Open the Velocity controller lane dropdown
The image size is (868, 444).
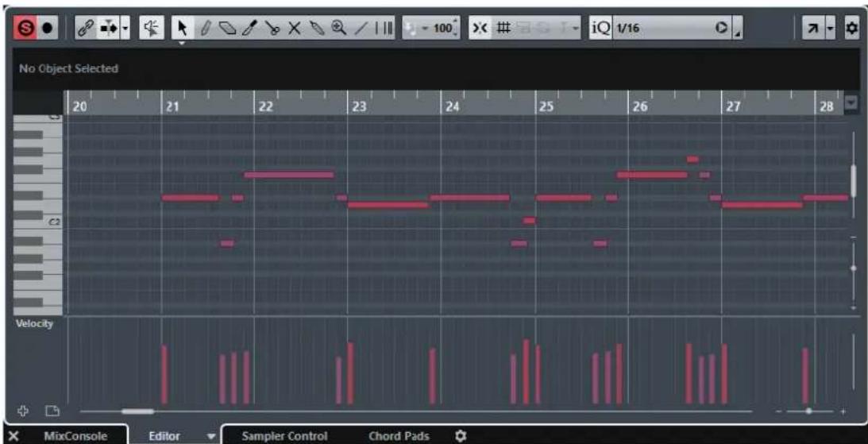pos(34,323)
